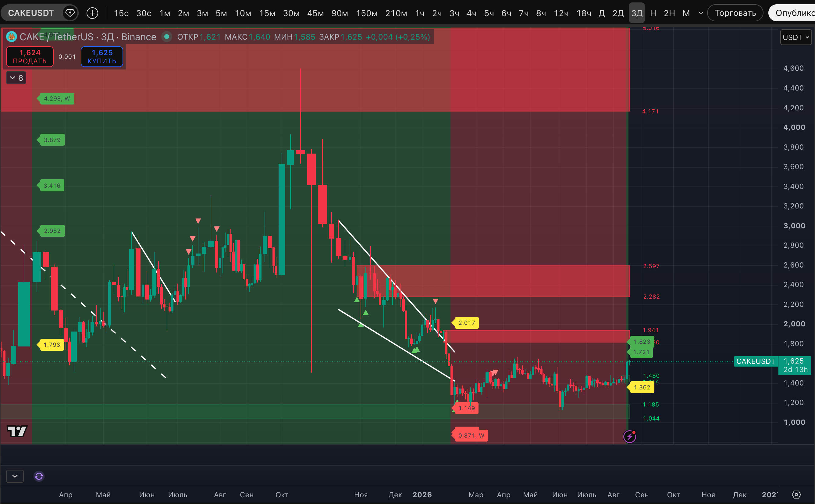Select the 8ч interval
This screenshot has width=815, height=504.
point(541,13)
